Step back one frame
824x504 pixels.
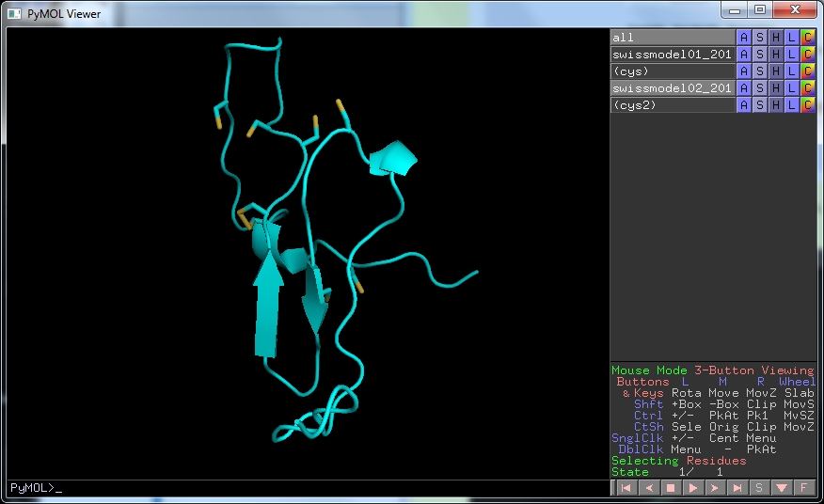click(x=647, y=488)
